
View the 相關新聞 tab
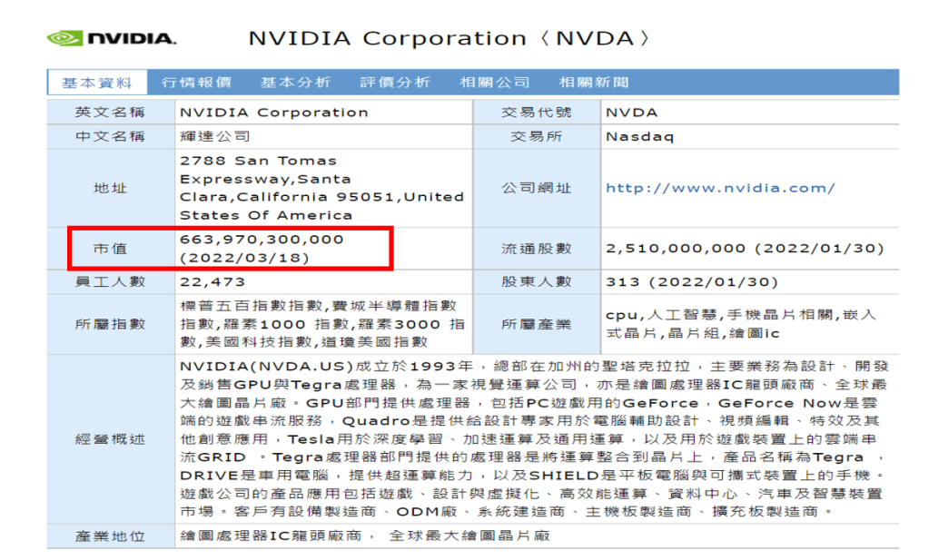[594, 83]
